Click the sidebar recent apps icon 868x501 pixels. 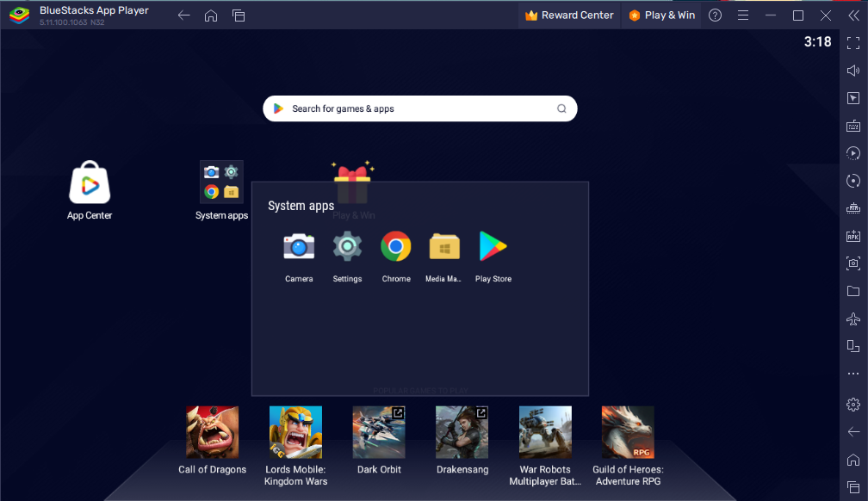(853, 487)
